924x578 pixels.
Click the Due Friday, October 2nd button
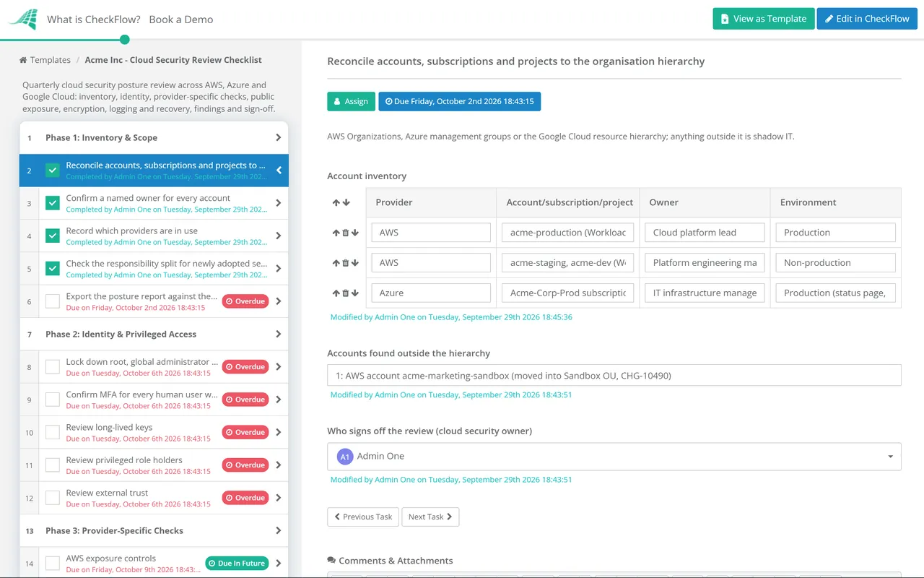pos(460,101)
